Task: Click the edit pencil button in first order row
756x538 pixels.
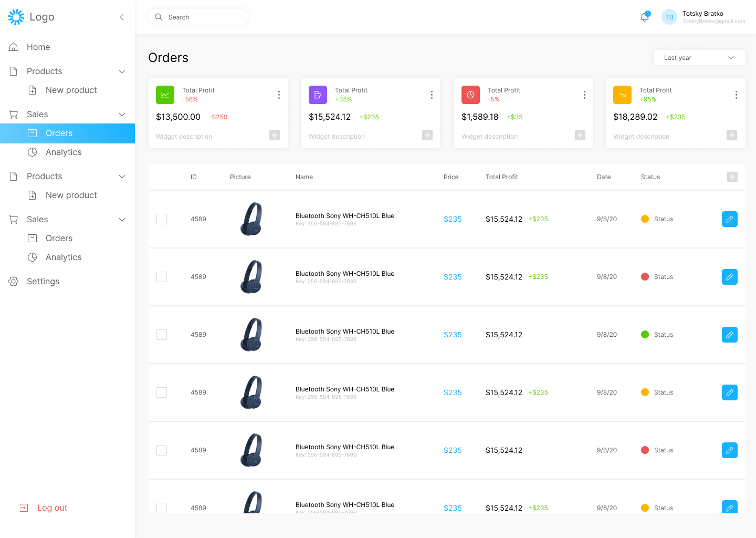Action: click(729, 219)
